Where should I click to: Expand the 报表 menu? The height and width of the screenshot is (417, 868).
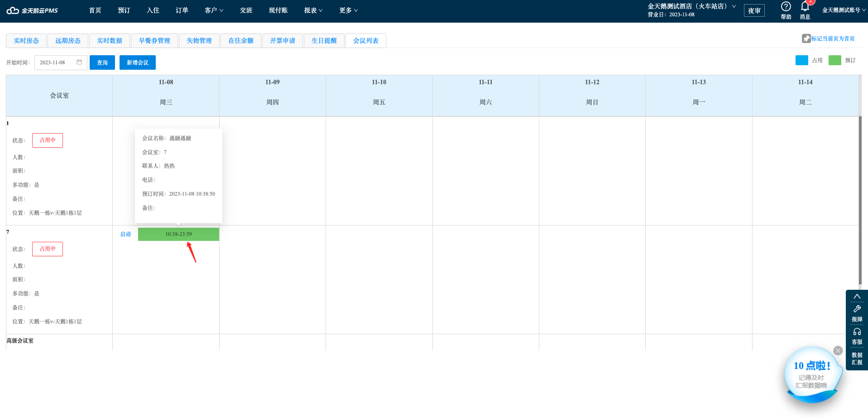[x=313, y=10]
